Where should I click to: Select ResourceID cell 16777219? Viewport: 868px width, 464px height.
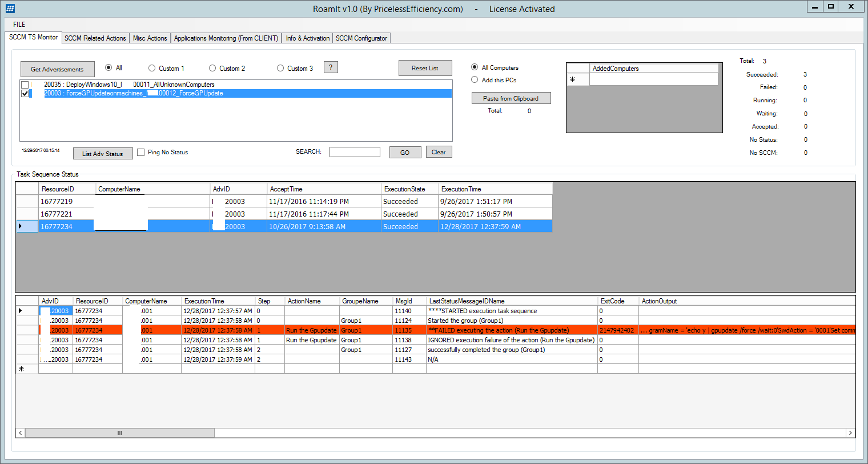(x=67, y=202)
